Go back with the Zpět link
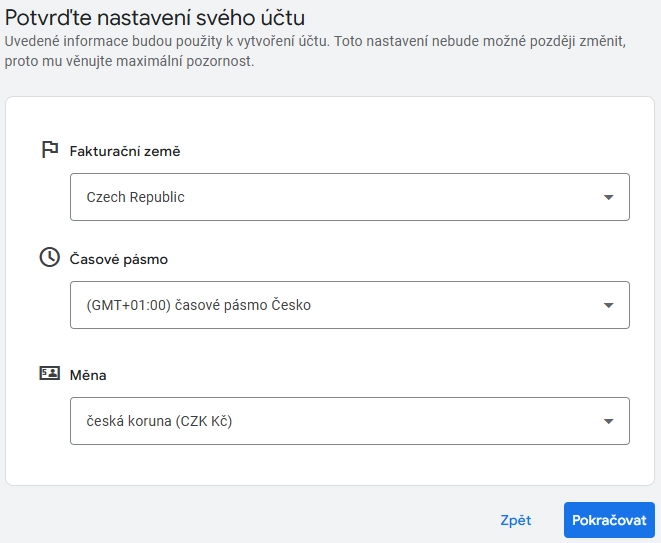The image size is (661, 543). (516, 520)
